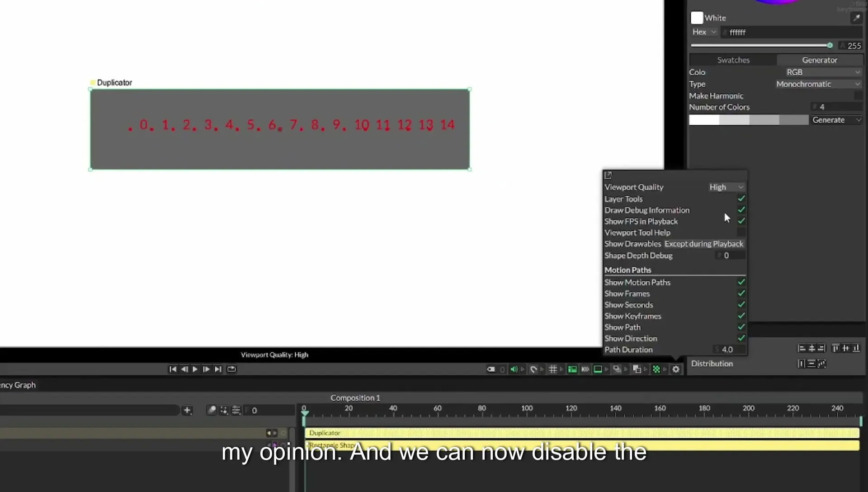The height and width of the screenshot is (492, 868).
Task: Click the third distribution icon
Action: pyautogui.click(x=822, y=364)
